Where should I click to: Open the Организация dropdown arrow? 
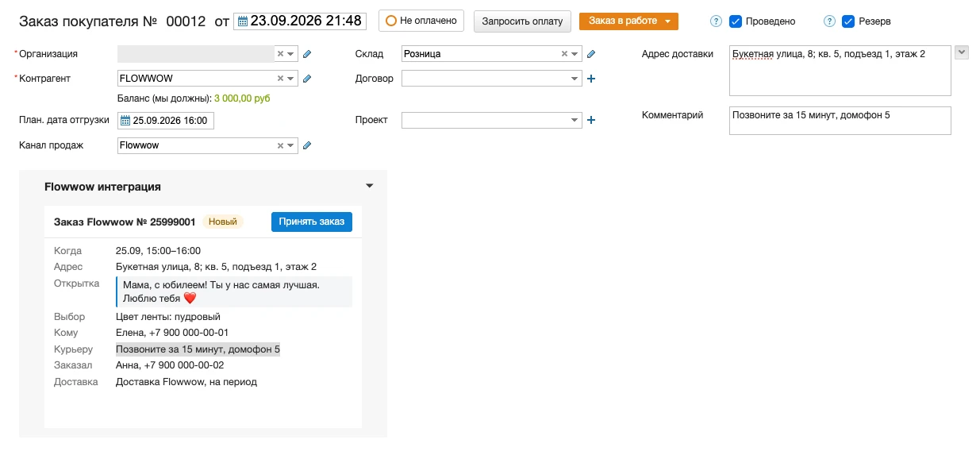291,54
